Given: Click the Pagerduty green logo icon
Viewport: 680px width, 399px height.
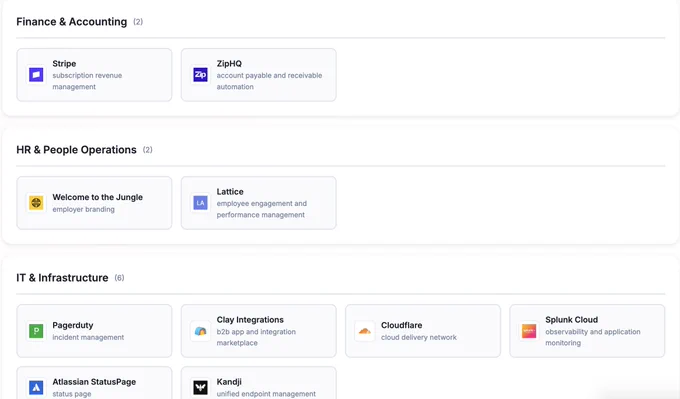Looking at the screenshot, I should (x=36, y=331).
